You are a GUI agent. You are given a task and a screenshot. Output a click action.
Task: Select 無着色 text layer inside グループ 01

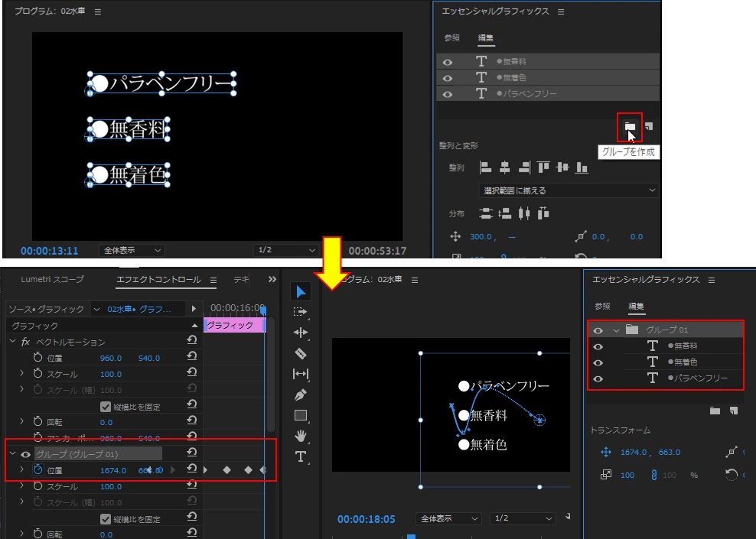686,362
